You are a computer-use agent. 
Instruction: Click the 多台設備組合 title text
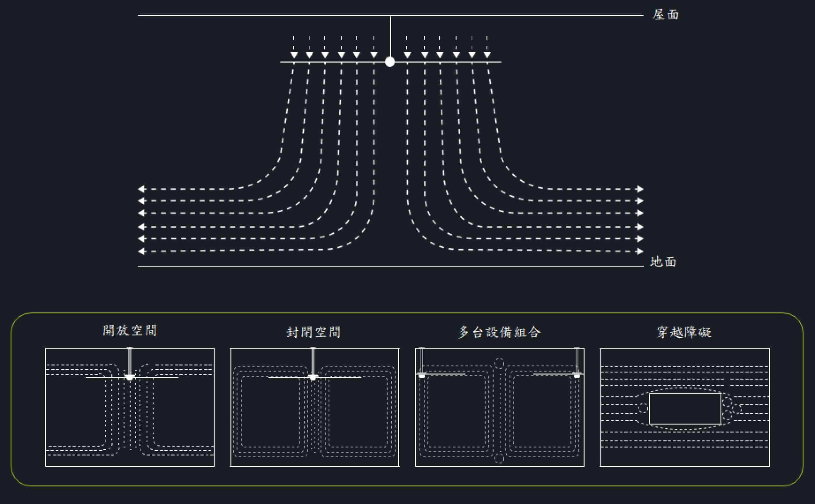(x=499, y=332)
